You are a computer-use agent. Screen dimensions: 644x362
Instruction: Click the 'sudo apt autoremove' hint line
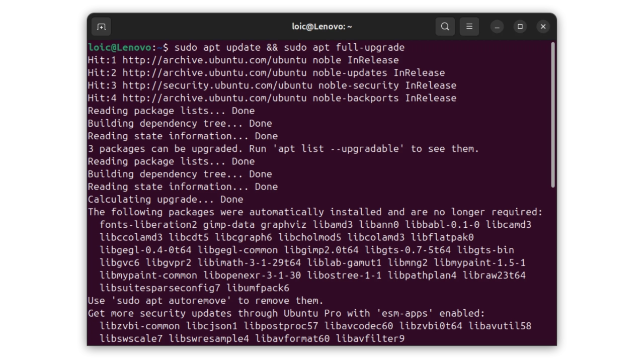206,301
